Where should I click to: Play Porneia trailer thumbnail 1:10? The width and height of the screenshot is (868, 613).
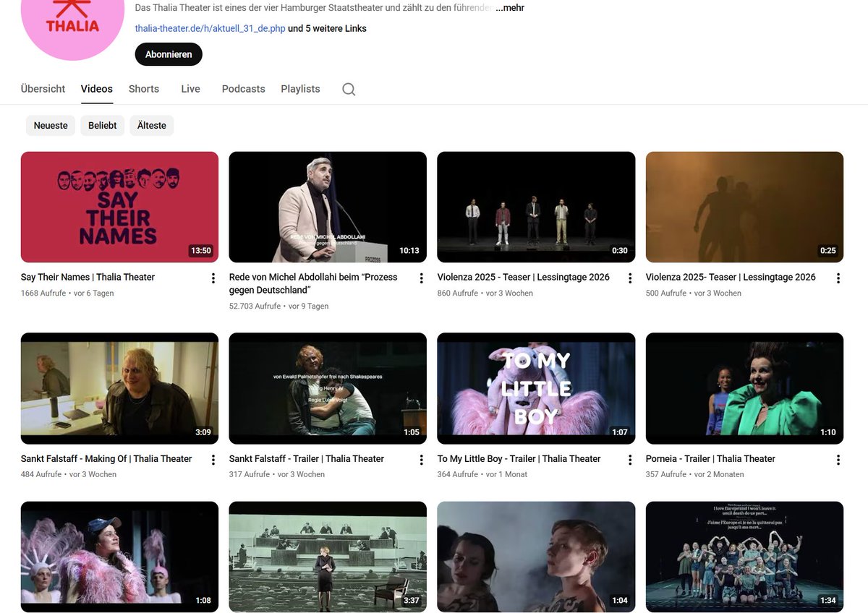(x=744, y=388)
